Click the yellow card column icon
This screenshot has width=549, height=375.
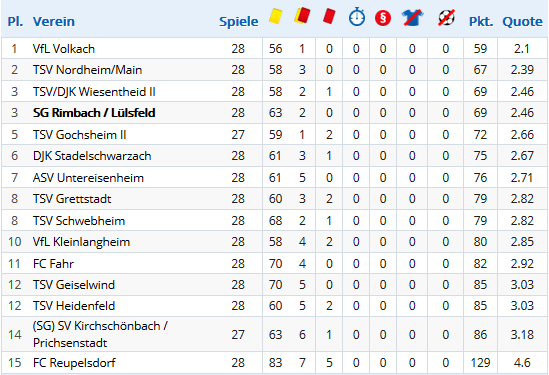[x=276, y=16]
